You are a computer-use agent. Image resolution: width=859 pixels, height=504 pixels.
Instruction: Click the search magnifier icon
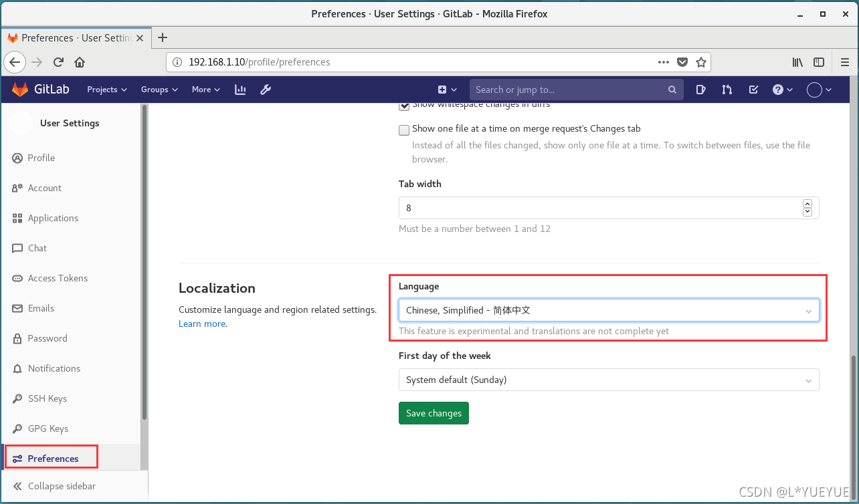coord(672,90)
